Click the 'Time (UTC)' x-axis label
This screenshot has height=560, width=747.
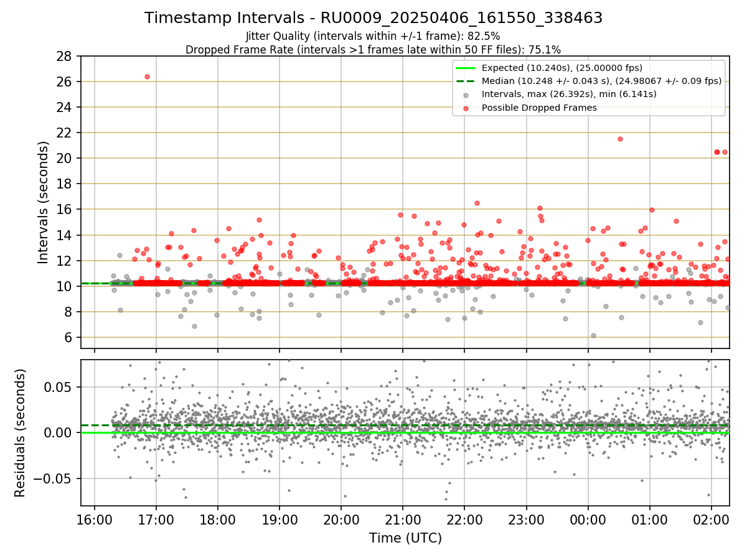405,538
